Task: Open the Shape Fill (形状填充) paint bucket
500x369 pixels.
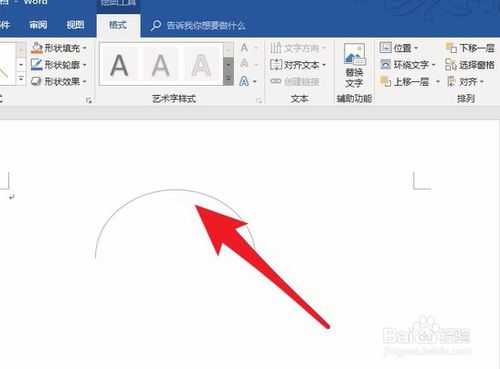Action: point(37,48)
